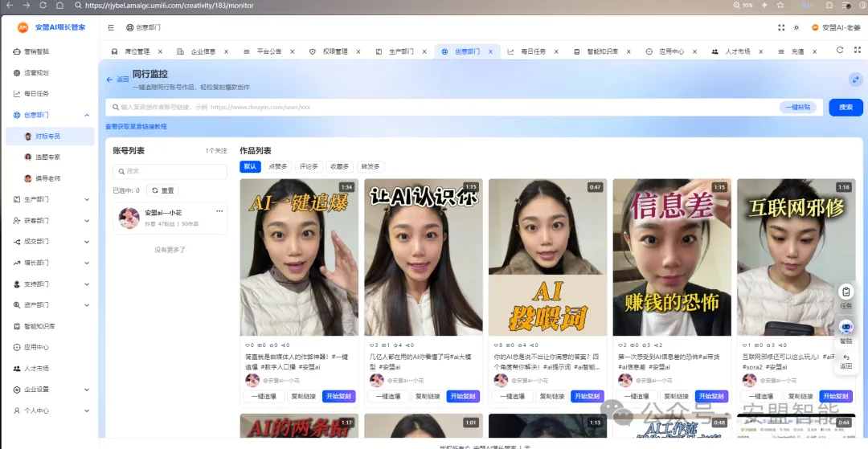Click the douyin account link input field
Viewport: 868px width, 449px height.
tap(442, 107)
